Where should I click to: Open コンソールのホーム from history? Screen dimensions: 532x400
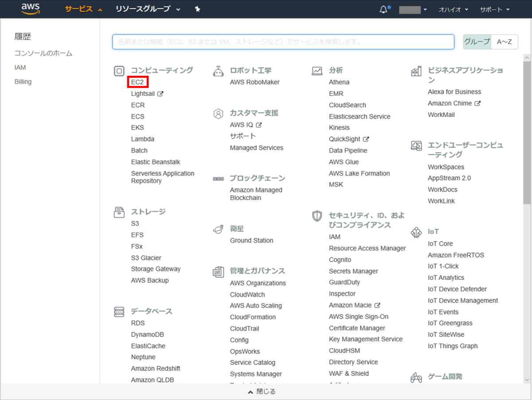coord(43,53)
